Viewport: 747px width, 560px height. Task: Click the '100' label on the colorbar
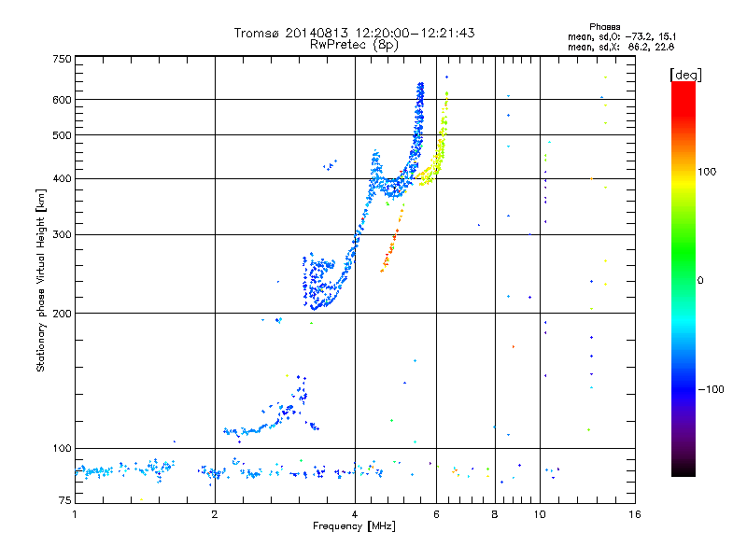[707, 172]
